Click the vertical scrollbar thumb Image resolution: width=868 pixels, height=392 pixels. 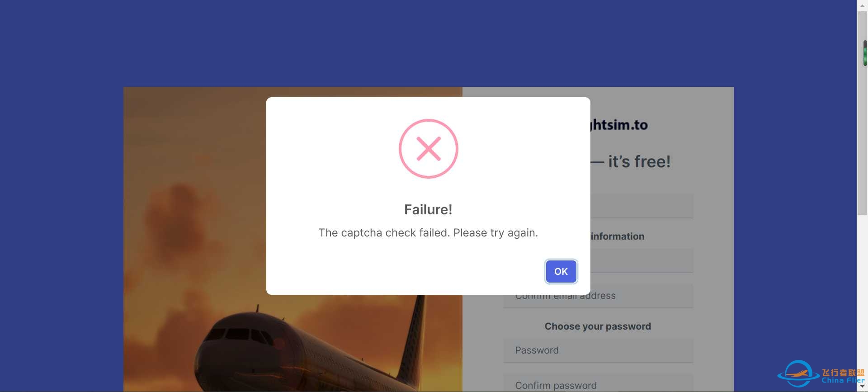pyautogui.click(x=862, y=109)
